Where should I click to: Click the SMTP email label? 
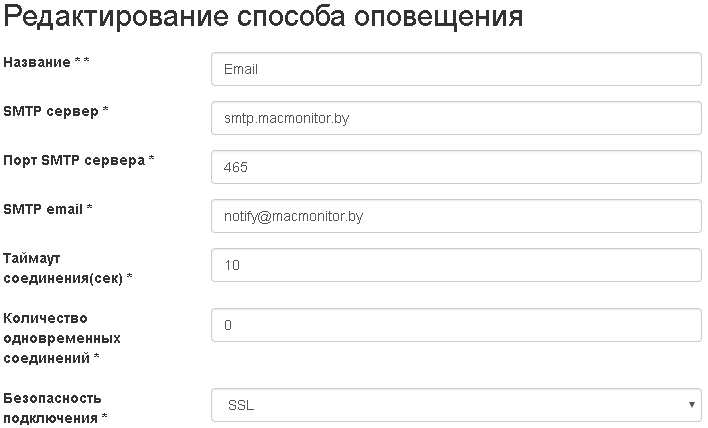[43, 209]
